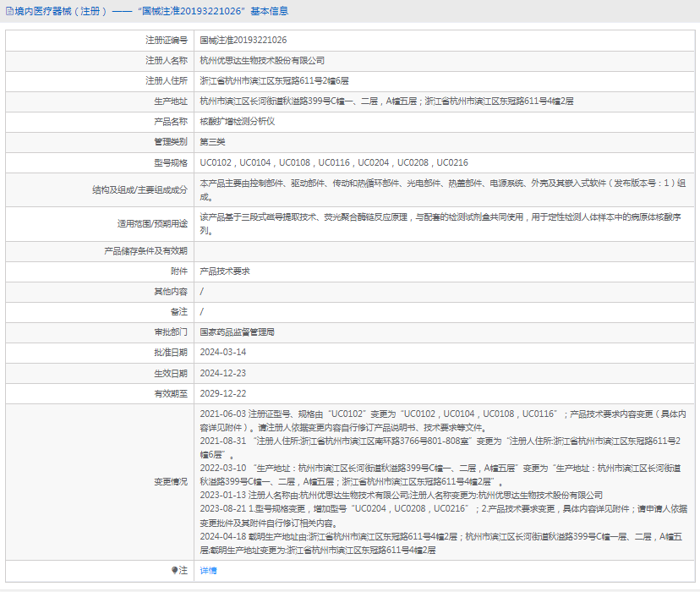Select the 2023-01-13 registrant name change entry
The width and height of the screenshot is (700, 592).
(402, 495)
